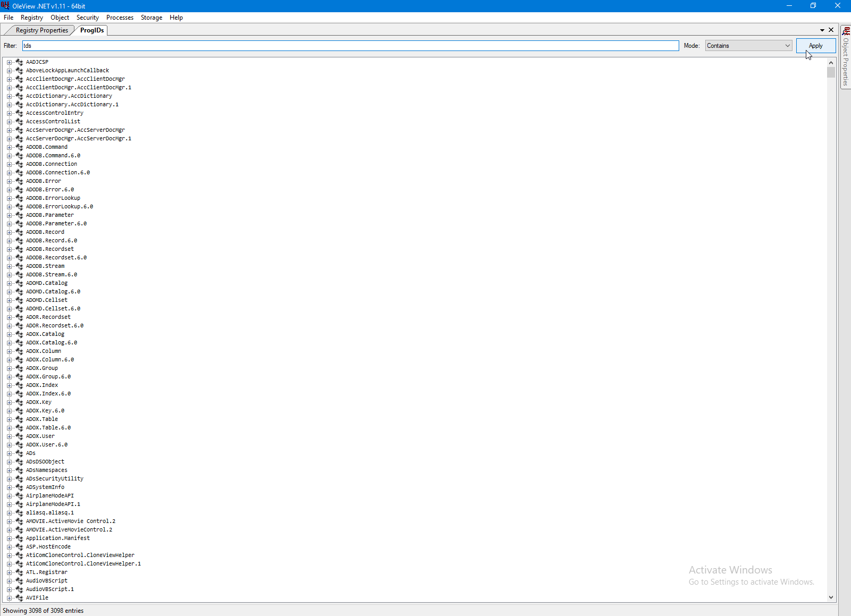The width and height of the screenshot is (851, 616).
Task: Open the Registry menu
Action: click(32, 18)
